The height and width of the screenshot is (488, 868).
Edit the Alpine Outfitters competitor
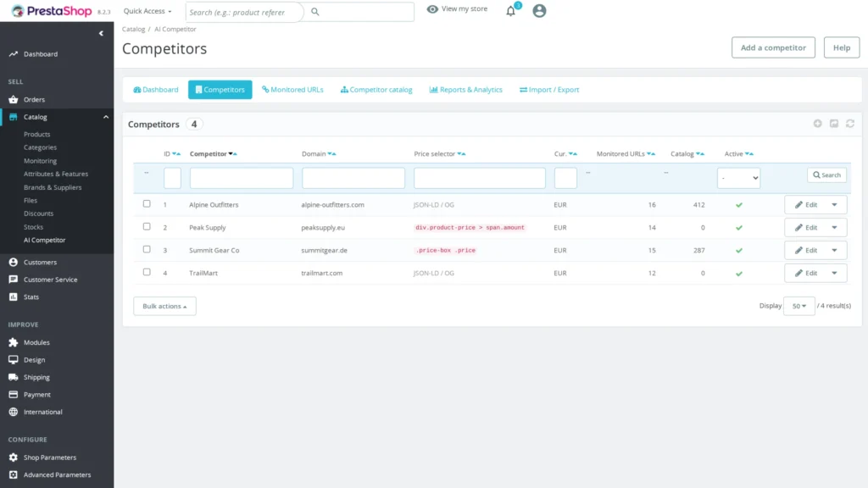(805, 205)
